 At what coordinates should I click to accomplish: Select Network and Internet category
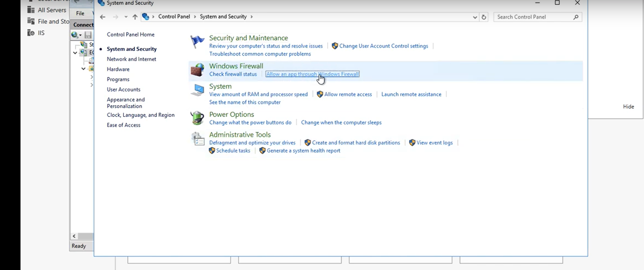pyautogui.click(x=131, y=59)
